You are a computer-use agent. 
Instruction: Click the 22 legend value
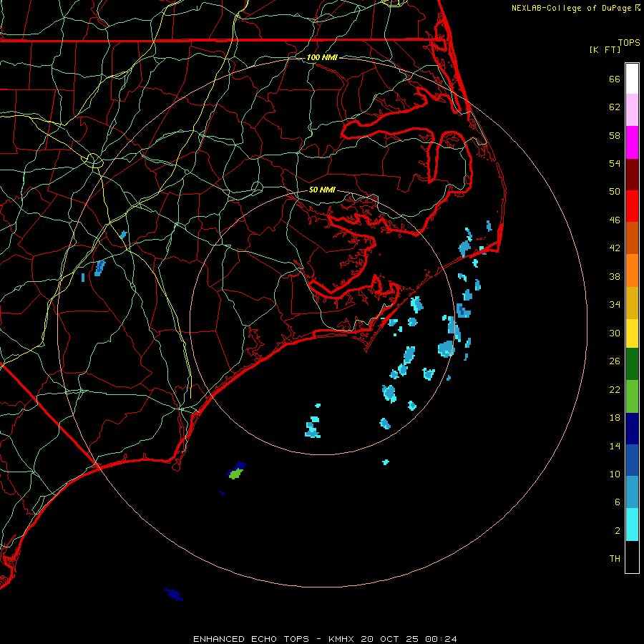[615, 389]
